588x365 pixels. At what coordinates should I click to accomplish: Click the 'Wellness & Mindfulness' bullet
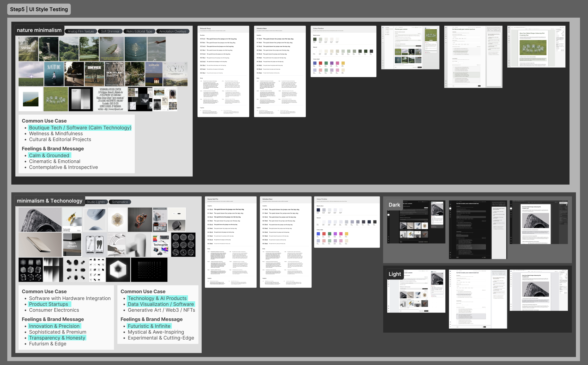tap(56, 134)
